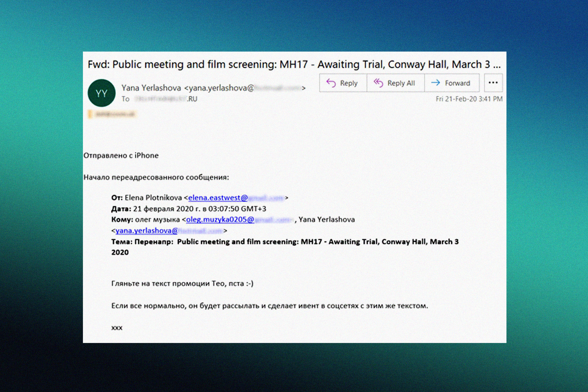Click the Fri 21-Feb-20 3:41 PM timestamp

(x=469, y=99)
